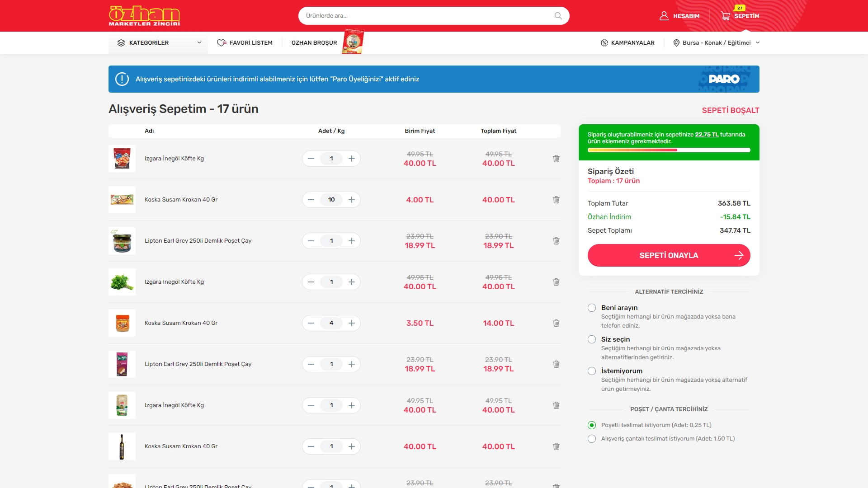Open the first Izgara İnegöl Köfte Kg product link
Screen dimensions: 868x488
point(174,159)
